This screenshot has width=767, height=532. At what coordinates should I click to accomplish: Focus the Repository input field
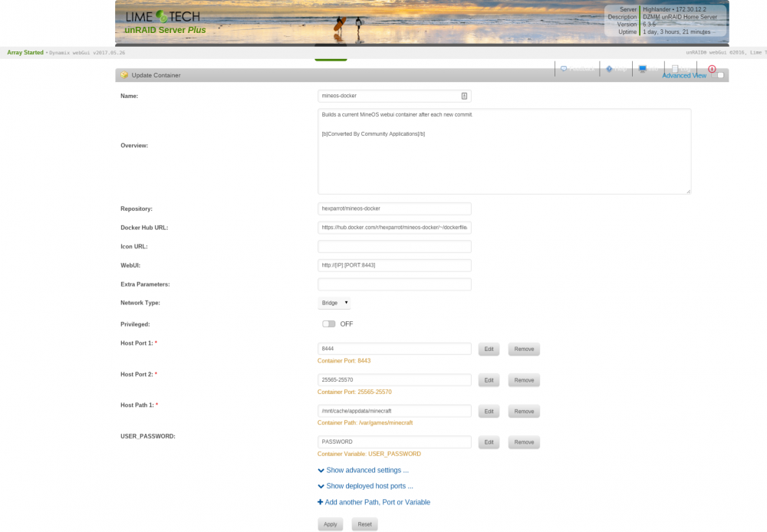[x=394, y=209]
